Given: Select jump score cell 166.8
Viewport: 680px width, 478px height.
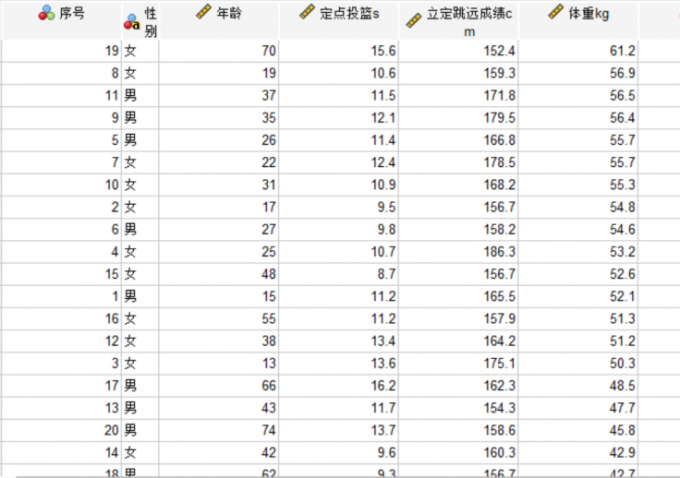Looking at the screenshot, I should tap(458, 141).
